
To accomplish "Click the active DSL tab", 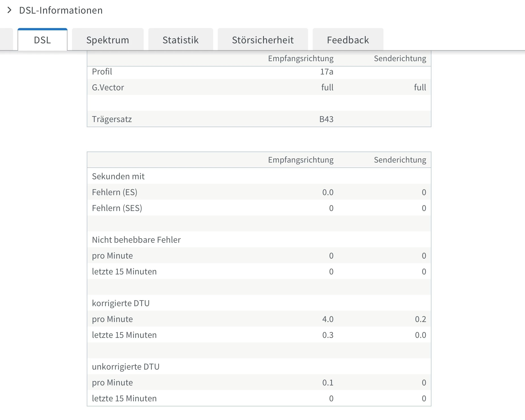I will (x=43, y=40).
